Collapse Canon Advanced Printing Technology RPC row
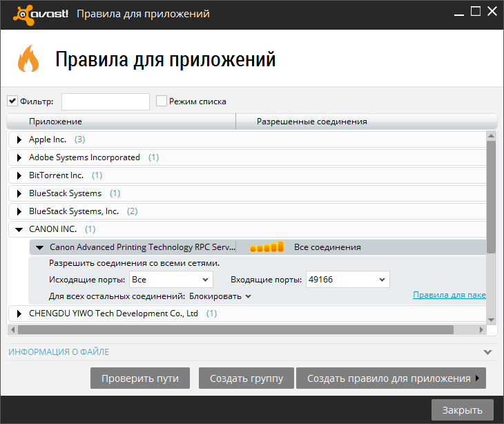Image resolution: width=504 pixels, height=424 pixels. tap(39, 247)
